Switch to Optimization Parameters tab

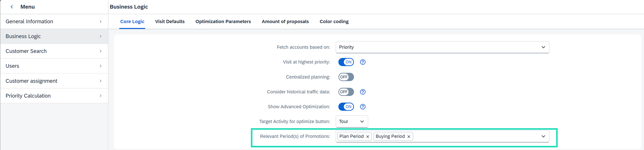click(x=223, y=22)
